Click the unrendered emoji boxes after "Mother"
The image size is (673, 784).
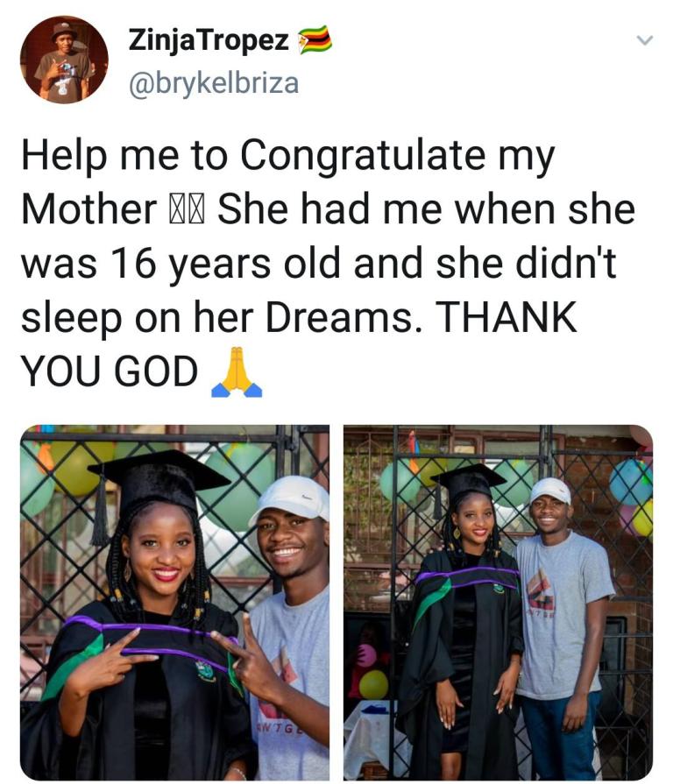coord(187,210)
